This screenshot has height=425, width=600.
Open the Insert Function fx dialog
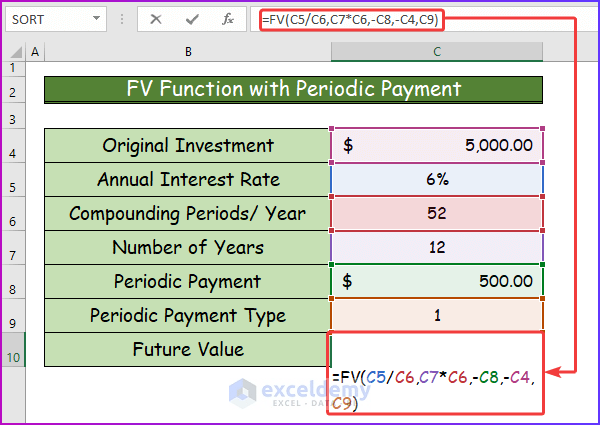coord(228,19)
